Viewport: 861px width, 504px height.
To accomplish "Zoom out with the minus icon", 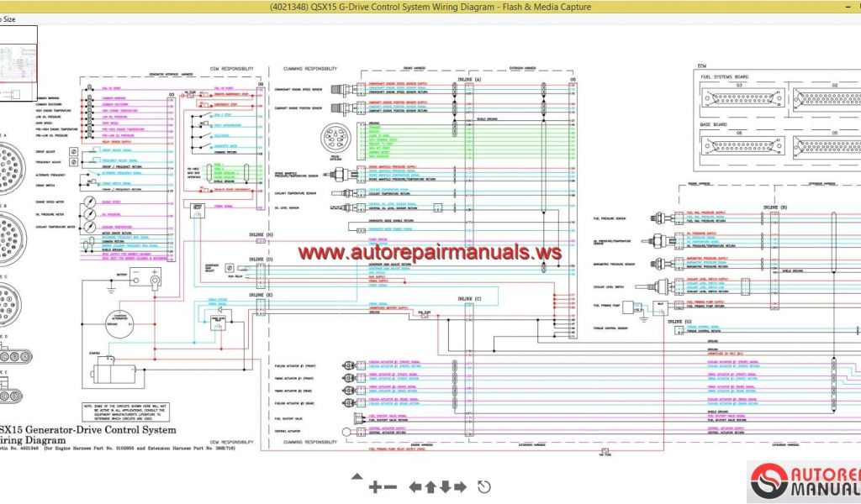I will [x=392, y=486].
